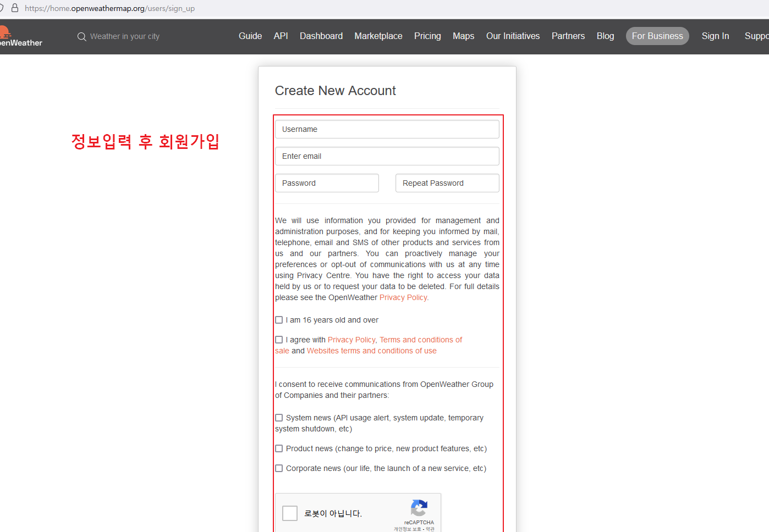Click the For Business button

coord(657,36)
